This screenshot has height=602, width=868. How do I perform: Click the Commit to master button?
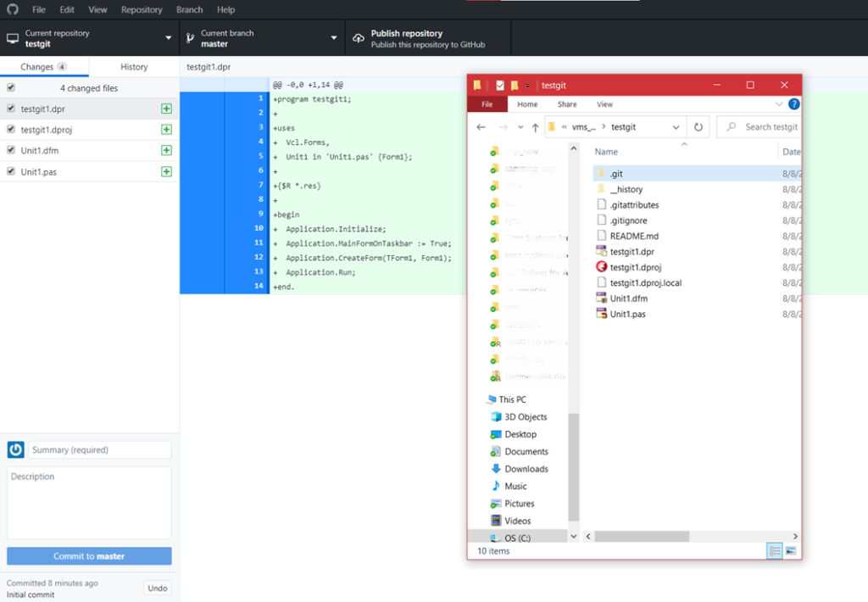click(x=89, y=556)
